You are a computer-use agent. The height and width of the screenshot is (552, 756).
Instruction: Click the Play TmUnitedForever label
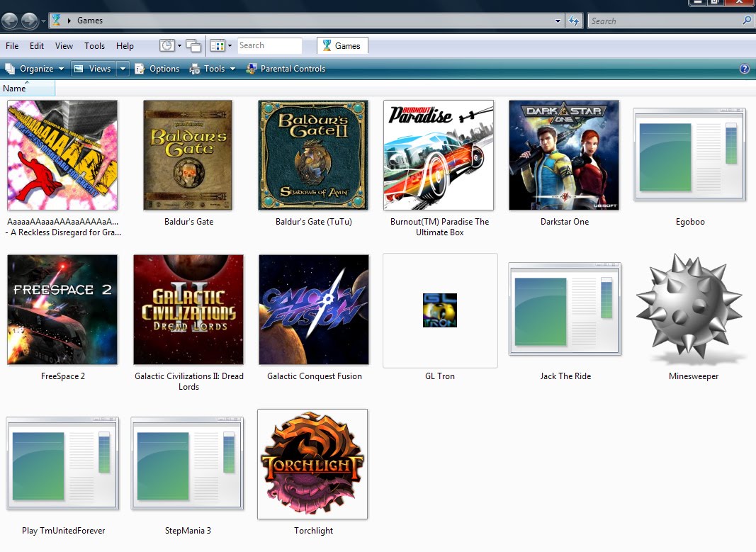pyautogui.click(x=63, y=530)
